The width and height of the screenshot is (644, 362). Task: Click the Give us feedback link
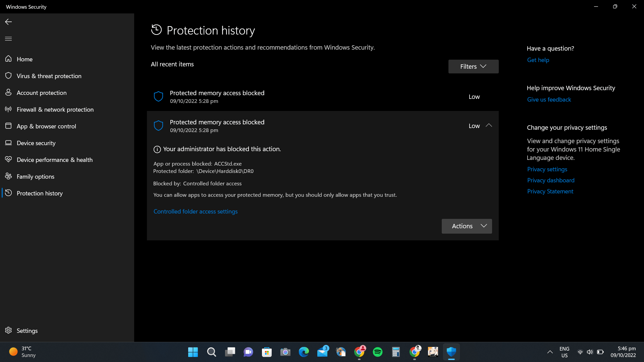pyautogui.click(x=549, y=99)
